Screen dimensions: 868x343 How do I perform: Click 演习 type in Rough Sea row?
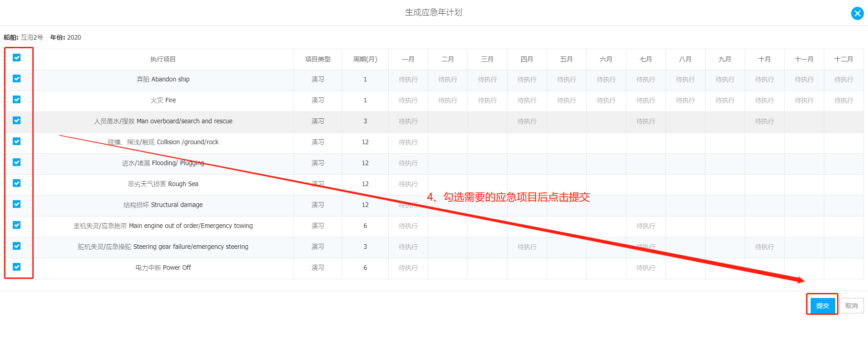(x=318, y=184)
